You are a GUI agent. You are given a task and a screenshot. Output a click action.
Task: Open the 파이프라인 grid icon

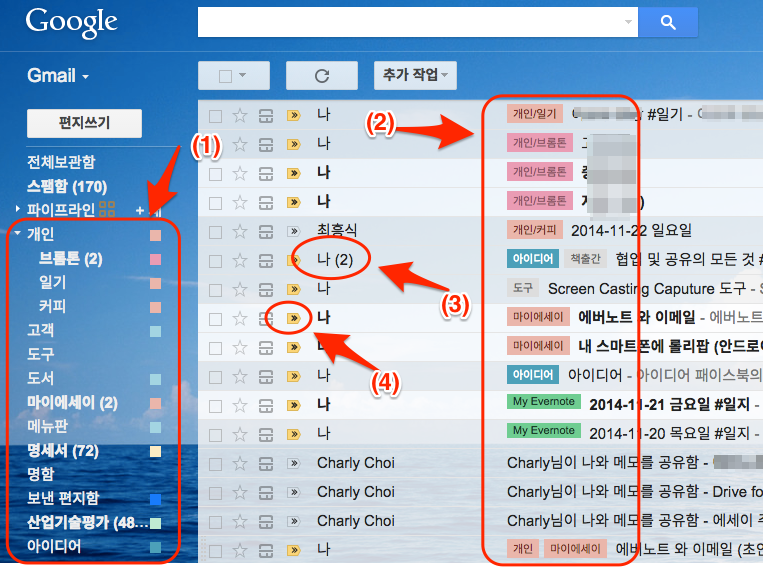(107, 209)
